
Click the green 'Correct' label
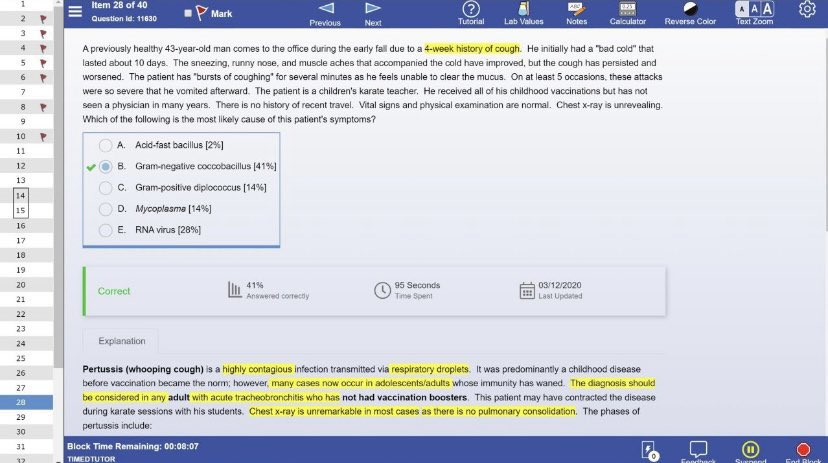[x=114, y=291]
